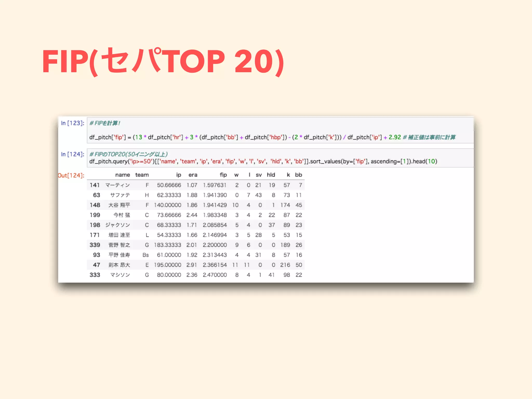Click era value 1.07
The width and height of the screenshot is (532, 399).
pyautogui.click(x=192, y=185)
